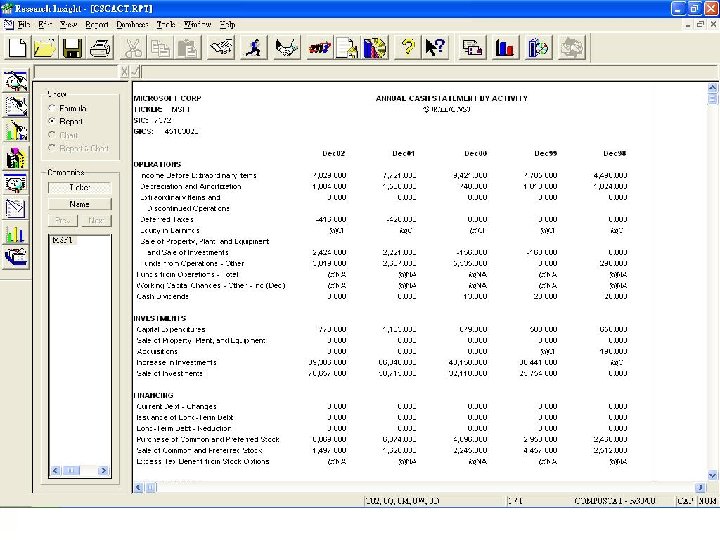Select MSFT in the companies list
Viewport: 720px width, 540px height.
coord(62,240)
